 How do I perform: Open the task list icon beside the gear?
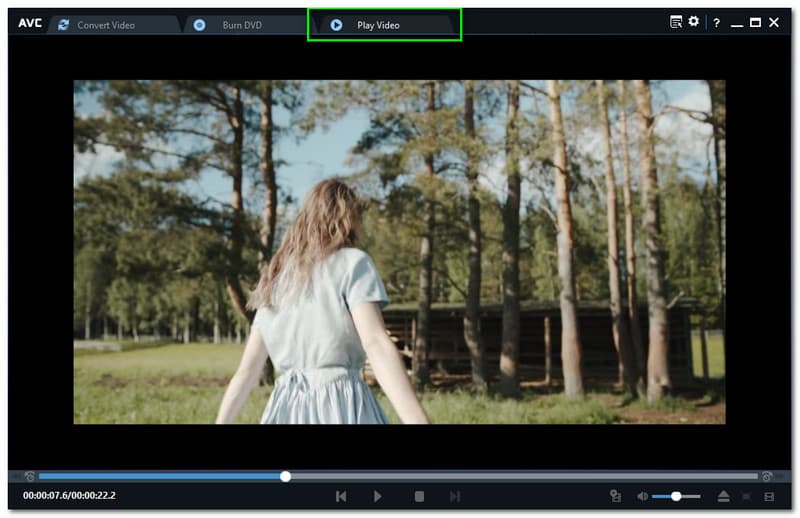(x=676, y=22)
